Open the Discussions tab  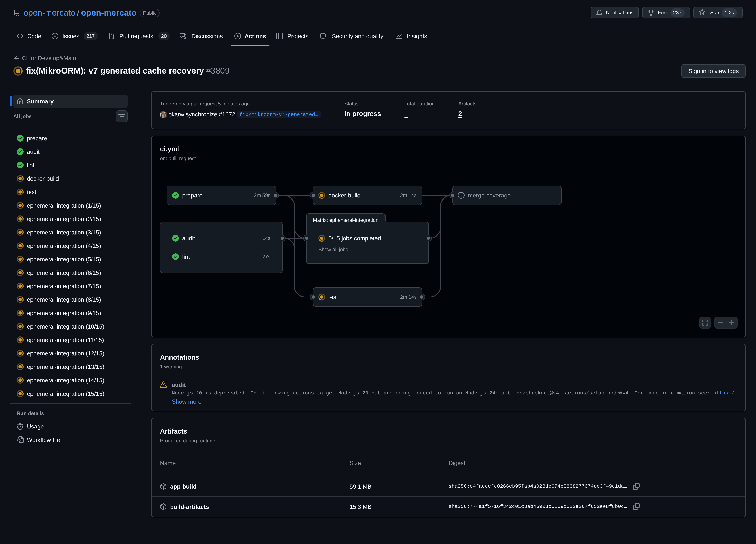[201, 36]
